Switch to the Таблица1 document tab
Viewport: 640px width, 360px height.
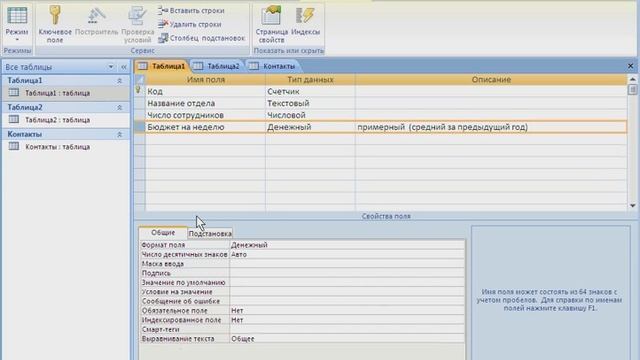pyautogui.click(x=162, y=66)
